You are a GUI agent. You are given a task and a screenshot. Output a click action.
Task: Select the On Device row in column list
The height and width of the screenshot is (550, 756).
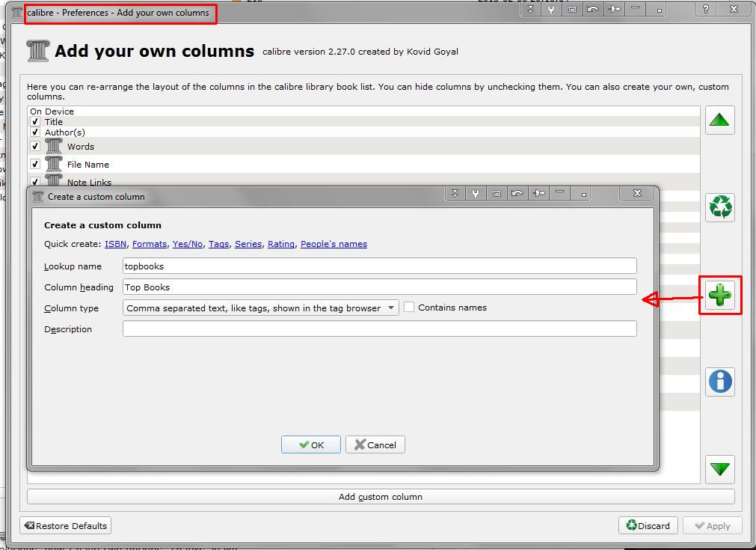[x=363, y=111]
